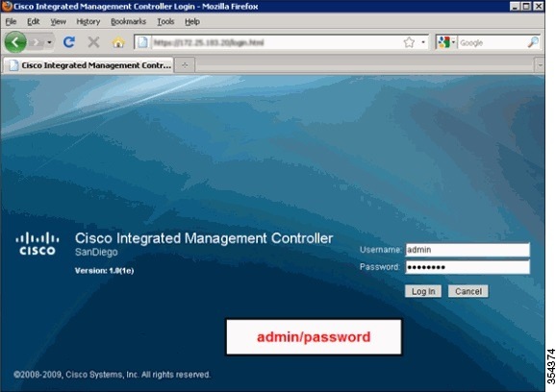
Task: Open the View menu
Action: pyautogui.click(x=58, y=22)
